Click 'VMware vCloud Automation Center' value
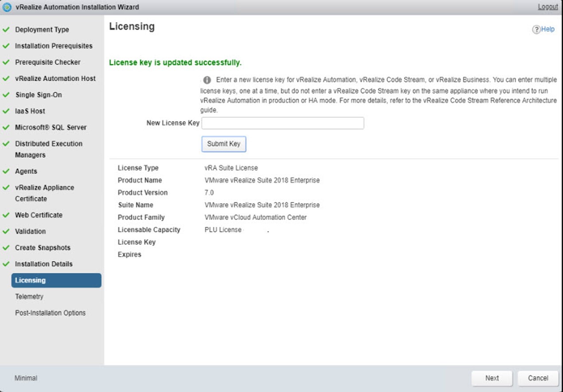The height and width of the screenshot is (392, 563). pos(256,218)
